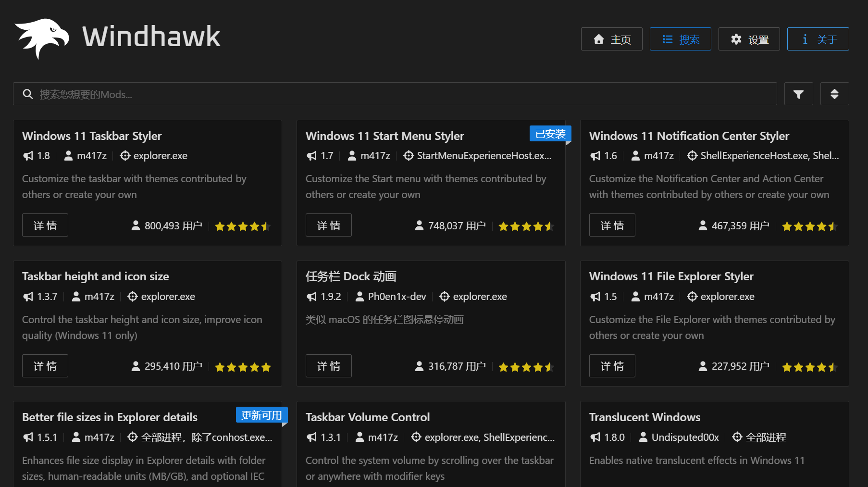The height and width of the screenshot is (487, 868).
Task: Open details for Windows 11 Taskbar Styler
Action: pos(45,225)
